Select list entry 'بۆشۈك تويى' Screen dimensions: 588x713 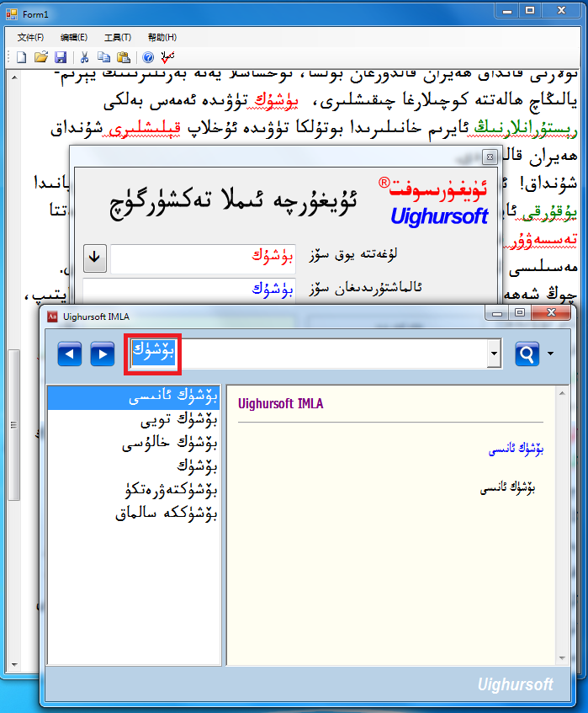coord(134,421)
